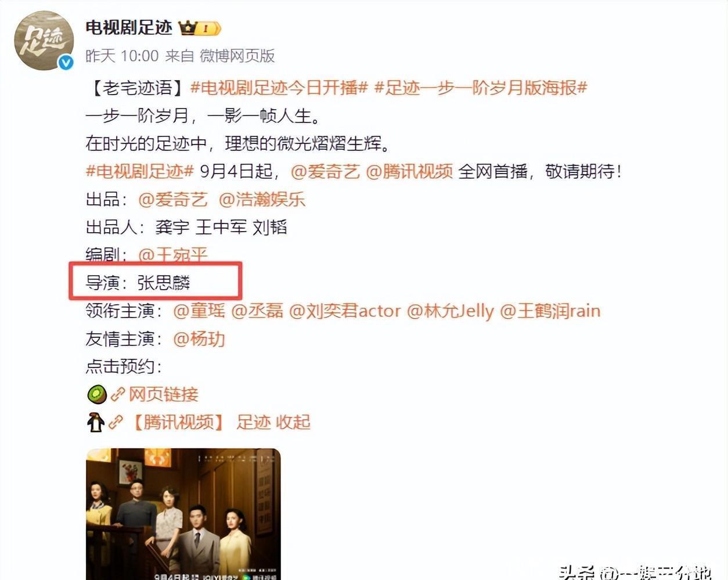Image resolution: width=728 pixels, height=580 pixels.
Task: Open hashtag #电视剧足迹今日开播#
Action: point(279,88)
